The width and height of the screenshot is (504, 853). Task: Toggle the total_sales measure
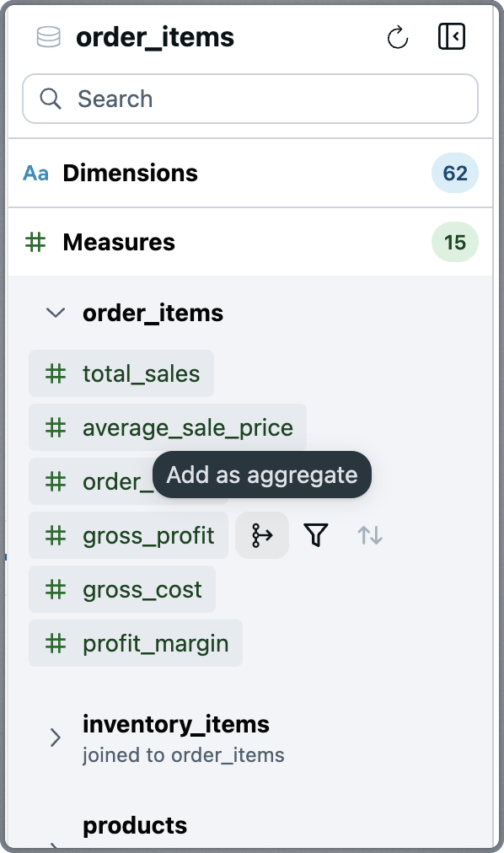click(x=121, y=373)
